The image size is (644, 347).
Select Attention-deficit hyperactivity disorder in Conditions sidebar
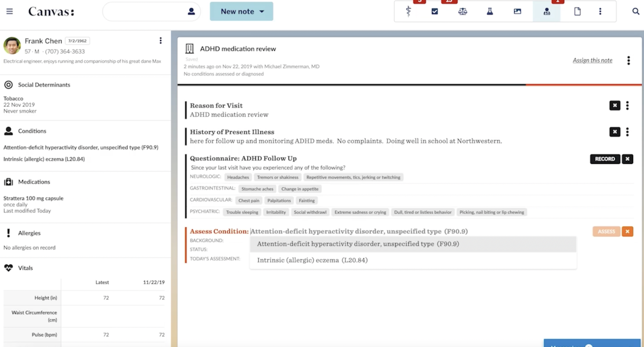[81, 147]
